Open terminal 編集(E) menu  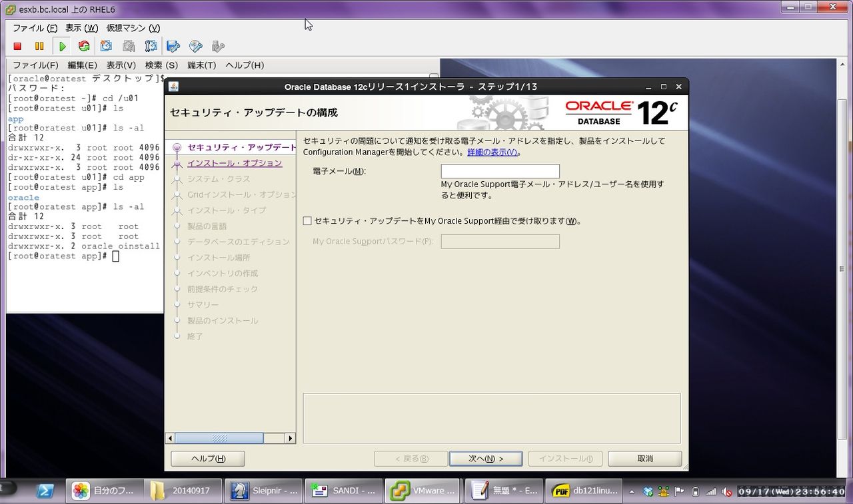pos(82,65)
